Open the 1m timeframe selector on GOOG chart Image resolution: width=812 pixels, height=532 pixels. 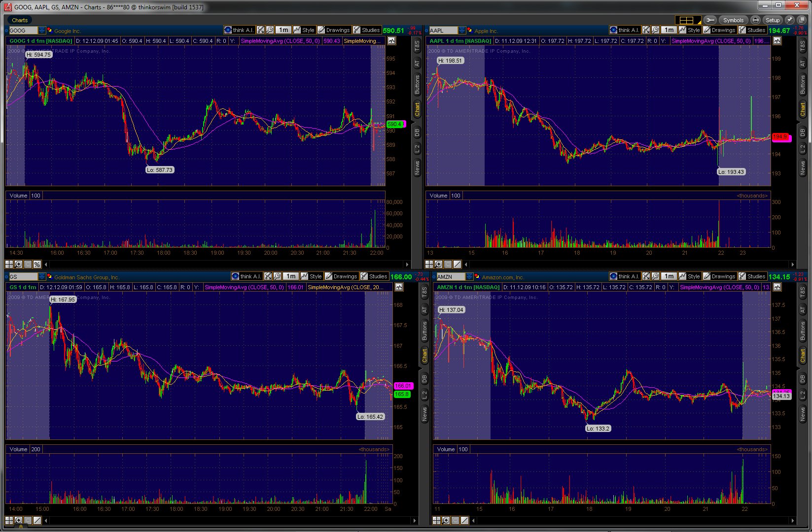tap(283, 30)
